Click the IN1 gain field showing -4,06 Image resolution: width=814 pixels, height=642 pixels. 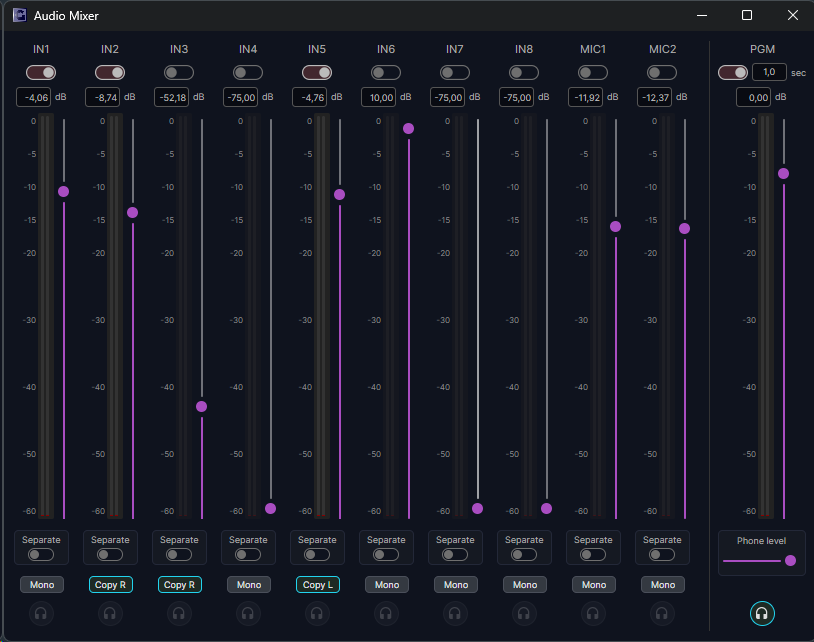tap(34, 97)
